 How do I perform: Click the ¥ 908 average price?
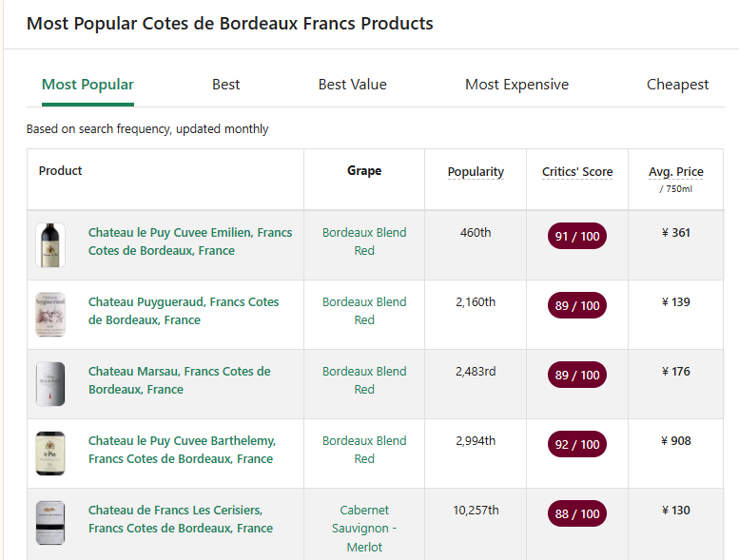click(676, 441)
